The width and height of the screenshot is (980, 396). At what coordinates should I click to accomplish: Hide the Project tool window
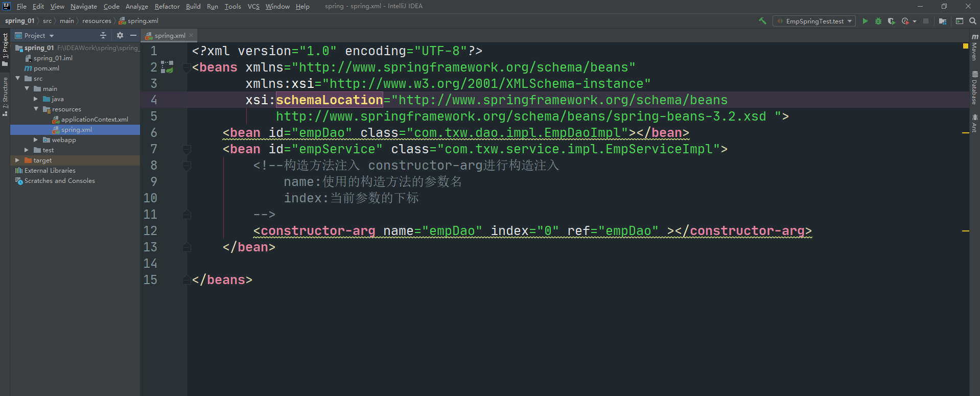click(133, 35)
